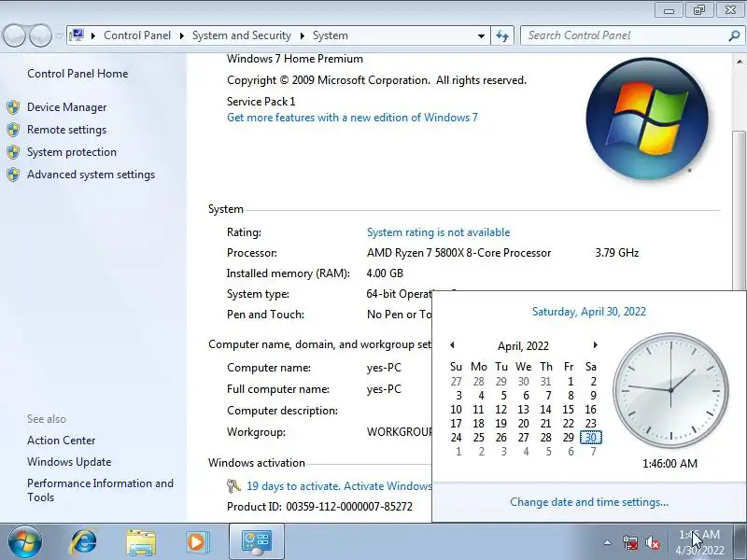The height and width of the screenshot is (560, 747).
Task: Open Advanced system settings
Action: [x=91, y=175]
